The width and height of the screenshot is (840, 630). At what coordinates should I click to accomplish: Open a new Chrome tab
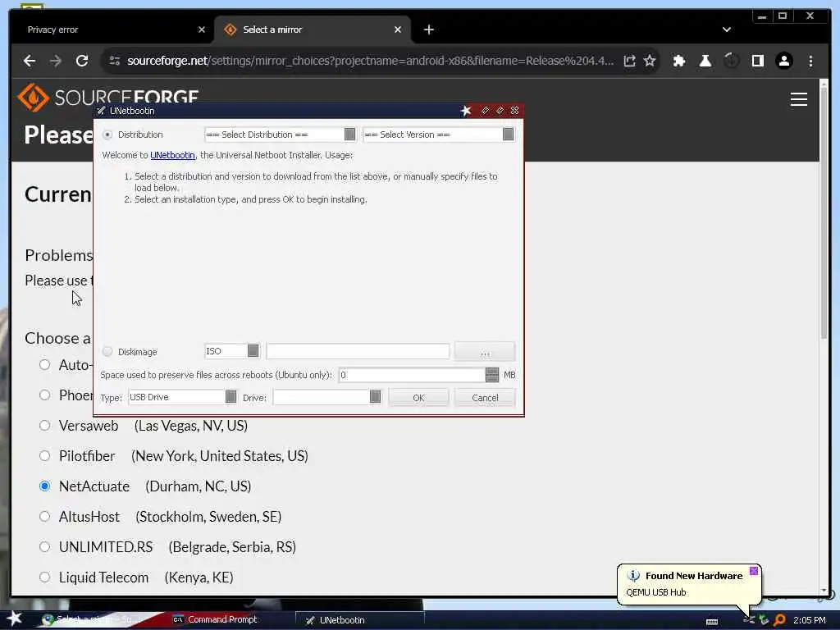point(428,30)
